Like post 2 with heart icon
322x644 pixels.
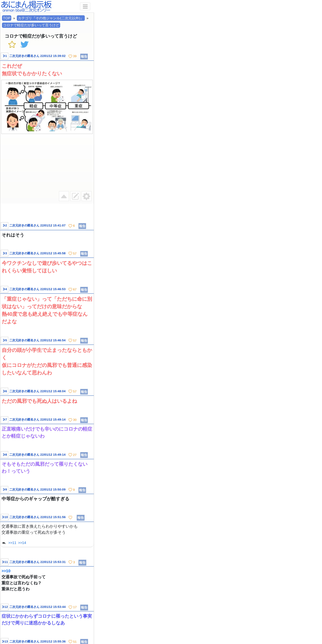[x=70, y=226]
